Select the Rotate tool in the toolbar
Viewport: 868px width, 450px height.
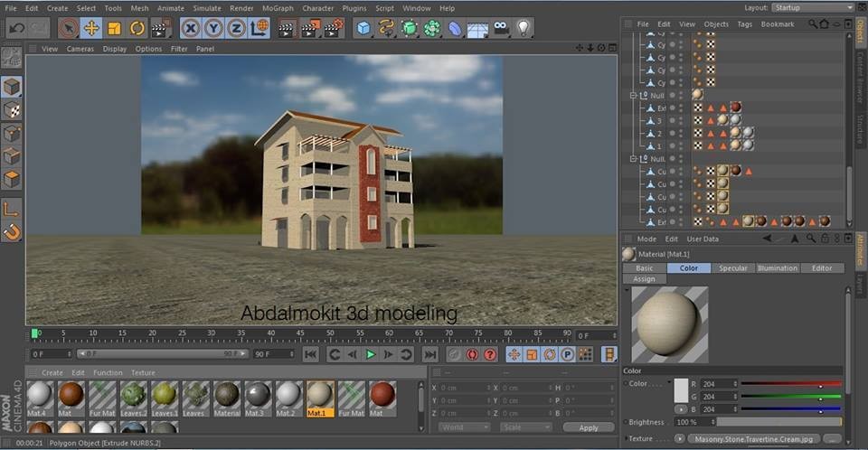click(x=137, y=28)
